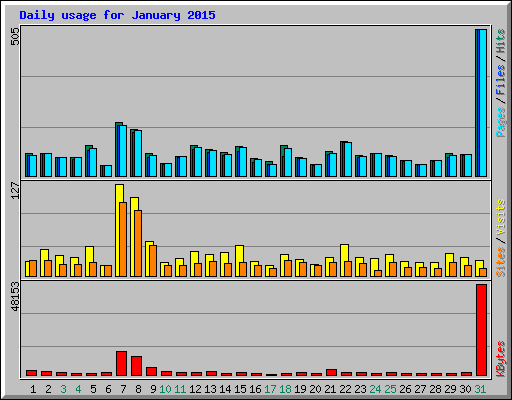Viewport: 512px width, 400px height.
Task: Click day 4 on the x-axis
Action: [x=78, y=389]
